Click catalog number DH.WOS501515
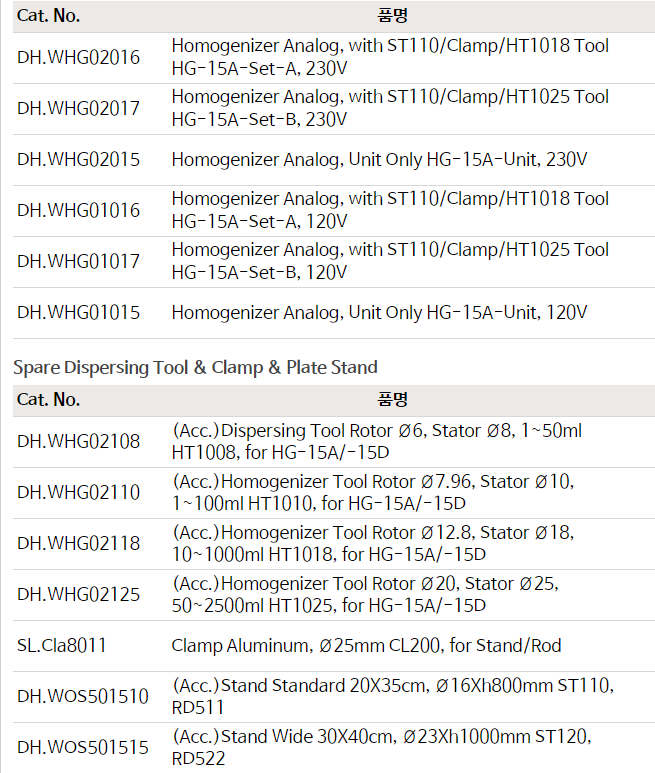 point(83,748)
